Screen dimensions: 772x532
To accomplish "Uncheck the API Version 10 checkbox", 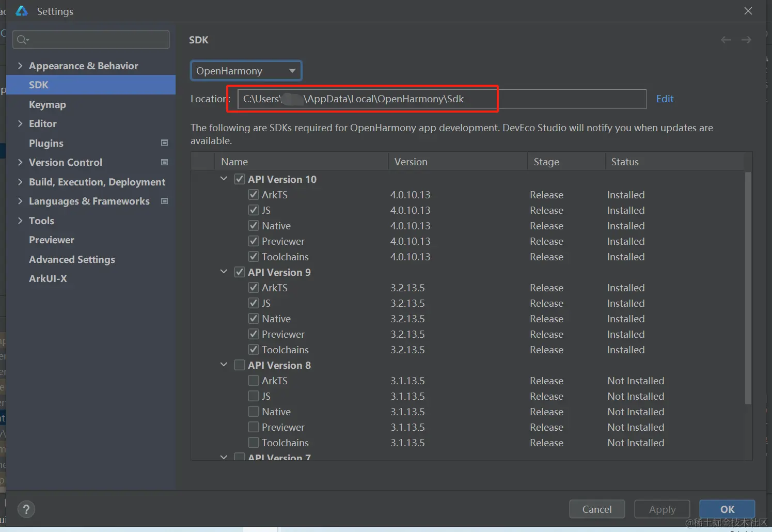I will tap(240, 179).
